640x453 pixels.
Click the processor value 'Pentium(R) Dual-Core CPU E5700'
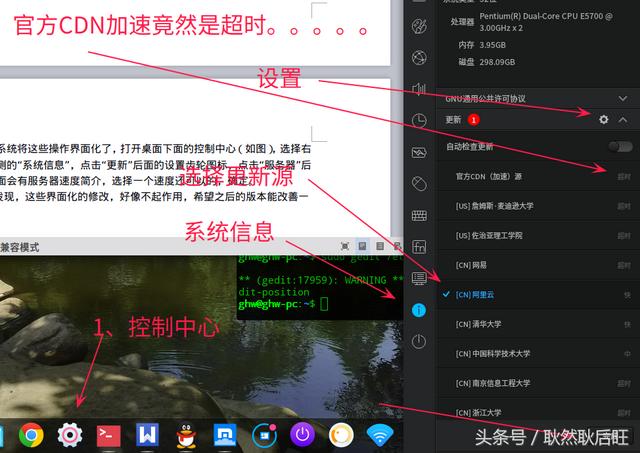pos(546,22)
